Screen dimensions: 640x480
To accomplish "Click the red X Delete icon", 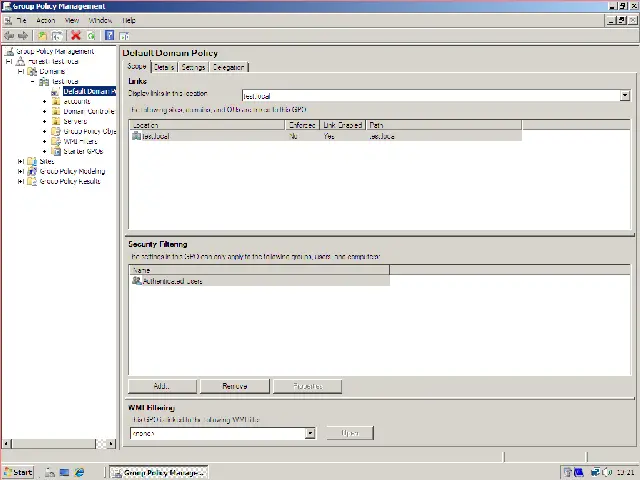I will pos(76,36).
